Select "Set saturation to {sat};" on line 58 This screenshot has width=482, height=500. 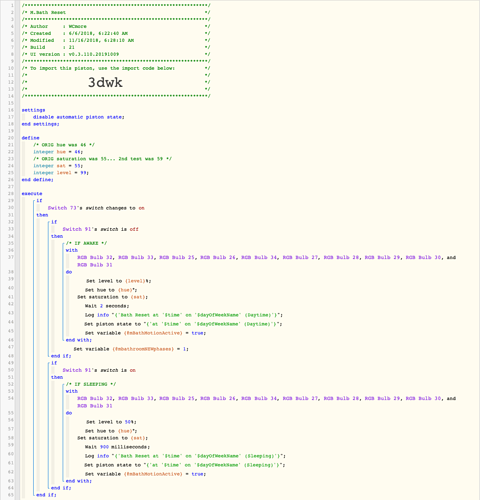coord(113,438)
